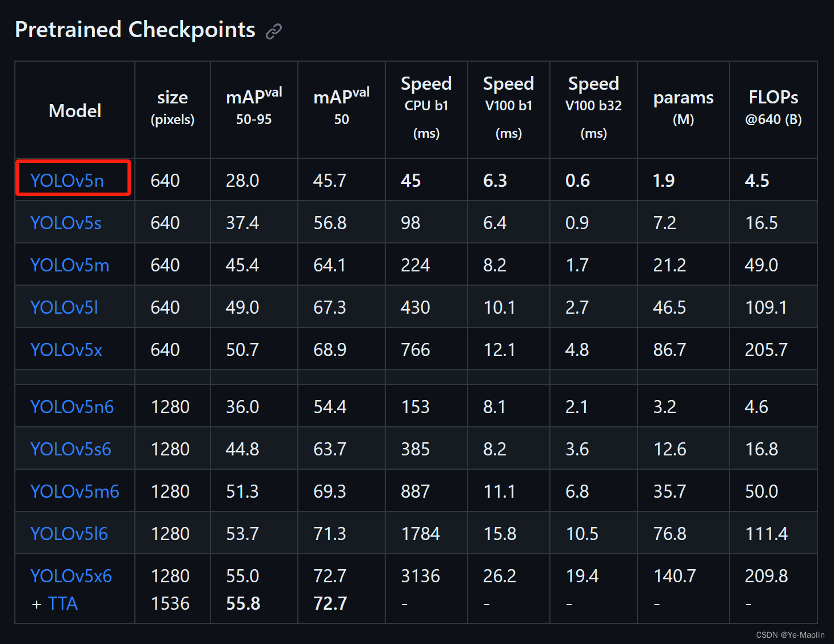
Task: Open the YOLOv5s model link
Action: point(66,223)
